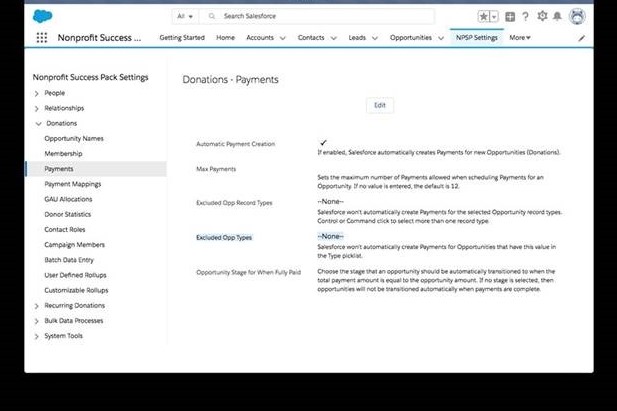Open User Defined Rollups settings
The height and width of the screenshot is (411, 617).
coord(75,275)
